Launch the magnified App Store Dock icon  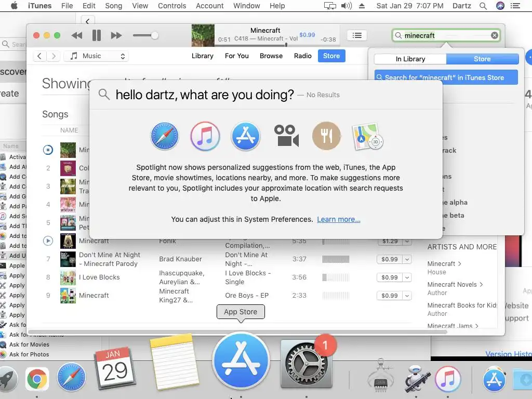tap(241, 361)
